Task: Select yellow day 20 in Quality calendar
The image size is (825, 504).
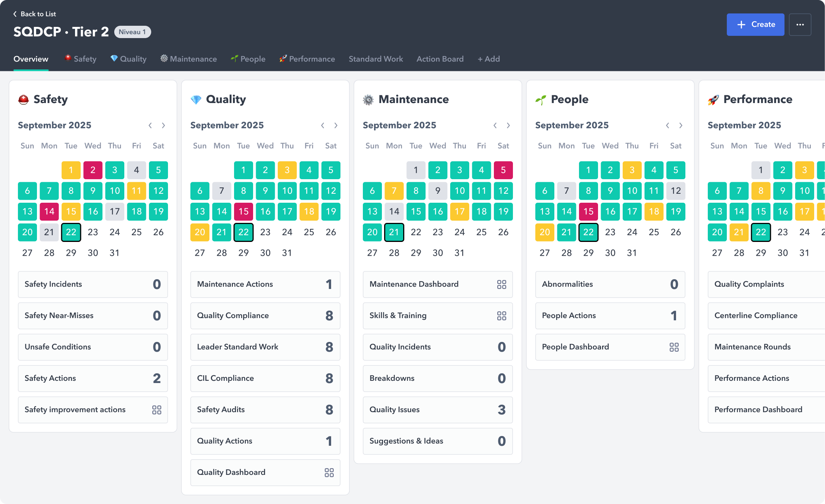Action: pos(200,232)
